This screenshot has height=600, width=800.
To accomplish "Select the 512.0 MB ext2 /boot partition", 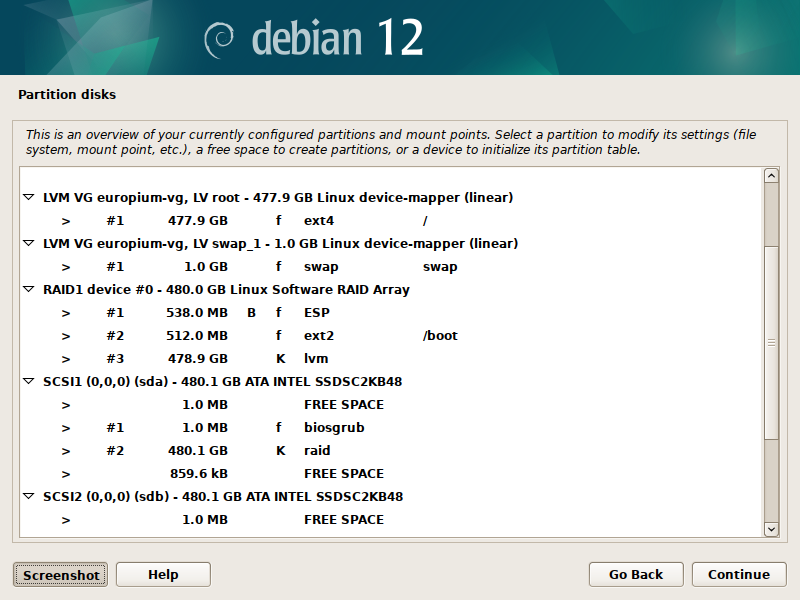I will 250,336.
